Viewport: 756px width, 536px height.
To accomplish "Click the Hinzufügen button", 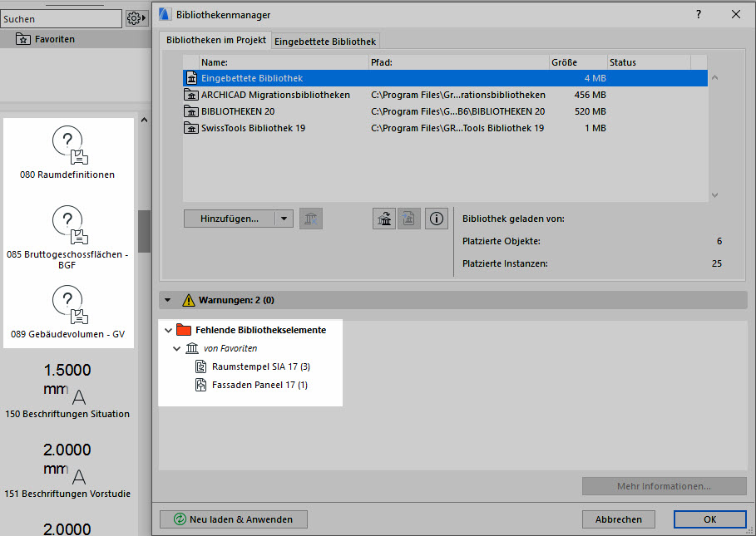I will tap(230, 219).
